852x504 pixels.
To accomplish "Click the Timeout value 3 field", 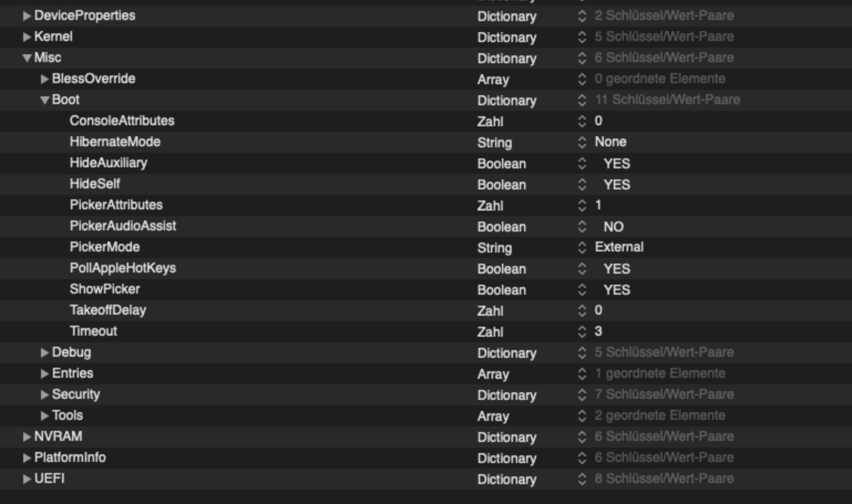I will (x=598, y=331).
